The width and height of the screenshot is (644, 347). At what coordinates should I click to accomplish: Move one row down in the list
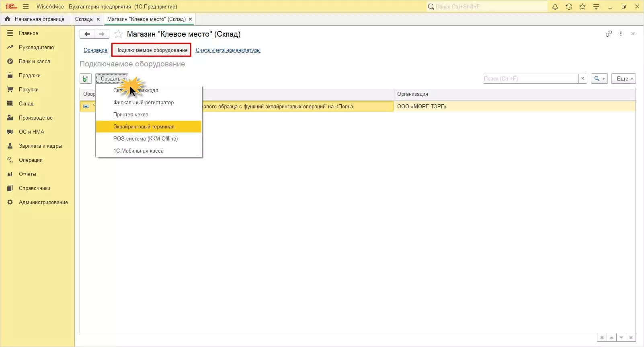click(x=621, y=337)
